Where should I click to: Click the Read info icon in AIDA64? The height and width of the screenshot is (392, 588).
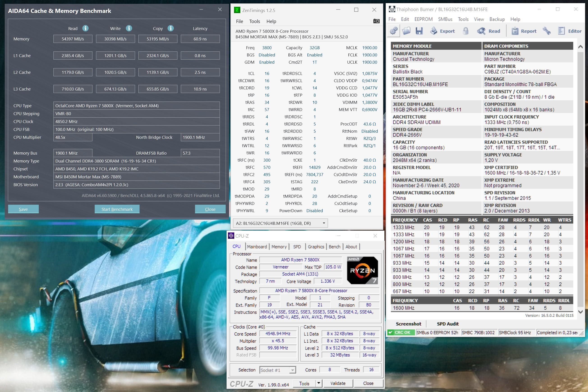coord(85,28)
